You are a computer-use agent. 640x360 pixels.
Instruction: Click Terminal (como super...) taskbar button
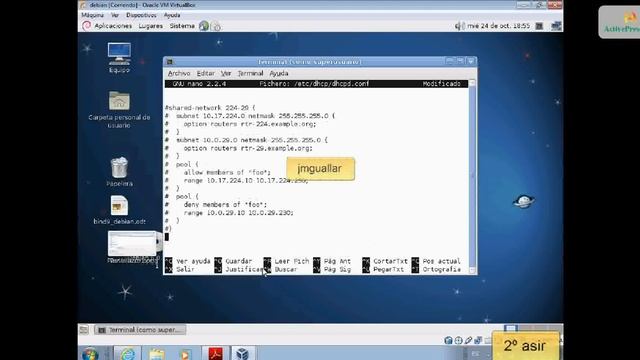140,330
